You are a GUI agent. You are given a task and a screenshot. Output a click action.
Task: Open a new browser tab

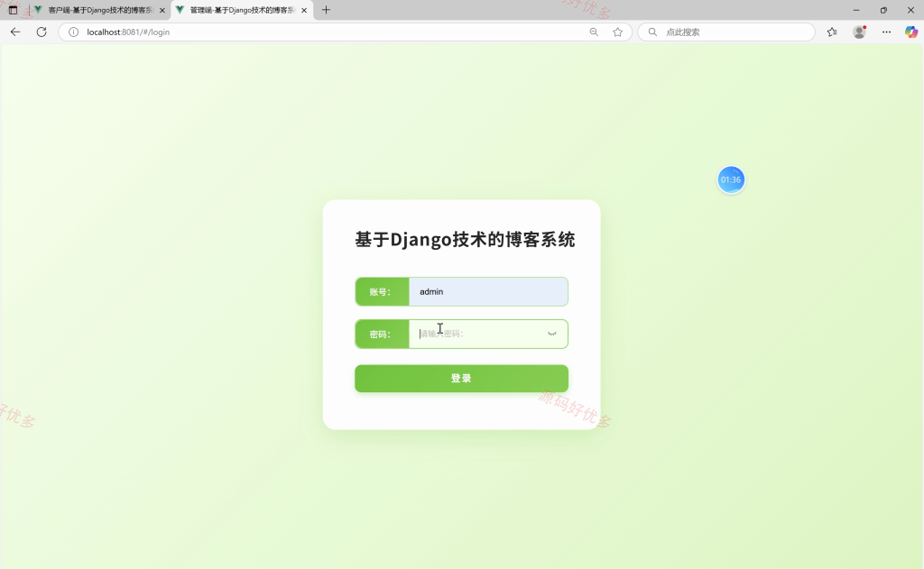326,10
